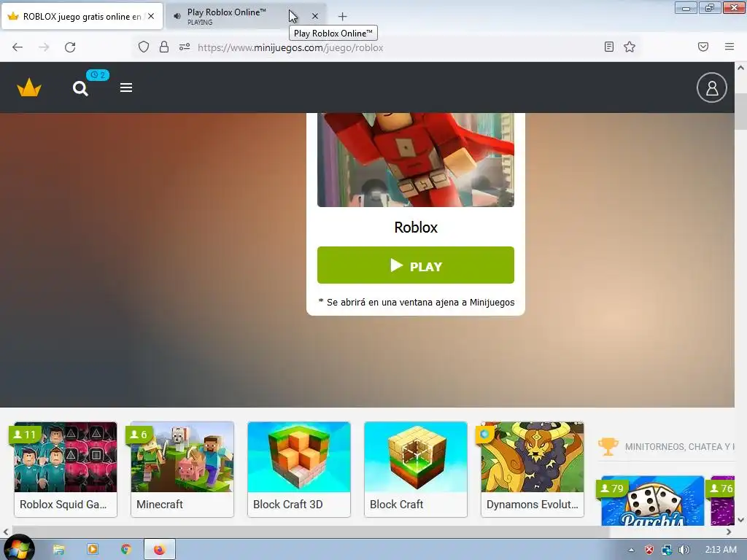This screenshot has width=747, height=560.
Task: Click page scrollbar down arrow
Action: pos(741,520)
